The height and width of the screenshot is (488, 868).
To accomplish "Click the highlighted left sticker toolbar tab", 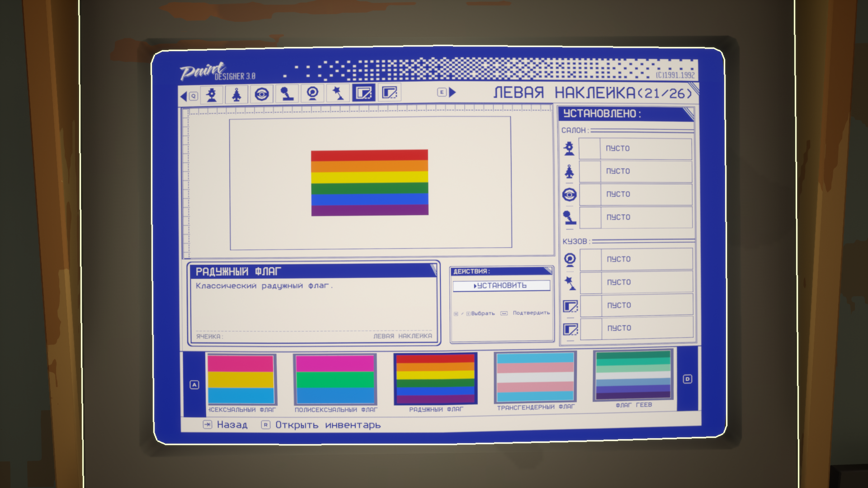I will point(363,93).
